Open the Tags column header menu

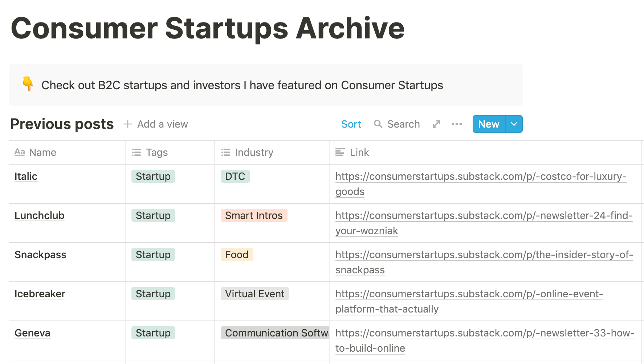pyautogui.click(x=170, y=152)
